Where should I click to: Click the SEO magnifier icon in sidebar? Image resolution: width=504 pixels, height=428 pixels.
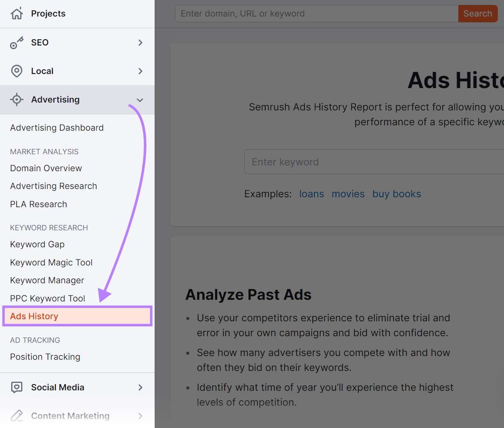tap(17, 42)
